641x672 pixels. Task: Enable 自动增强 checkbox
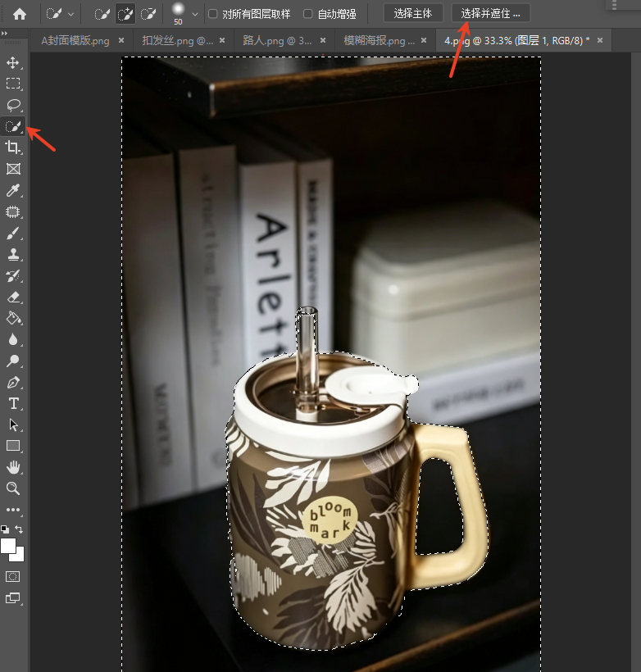click(308, 14)
